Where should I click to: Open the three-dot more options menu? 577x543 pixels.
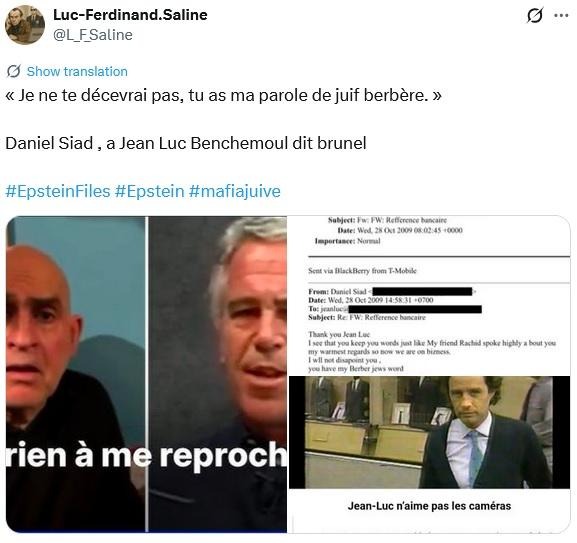tap(561, 15)
